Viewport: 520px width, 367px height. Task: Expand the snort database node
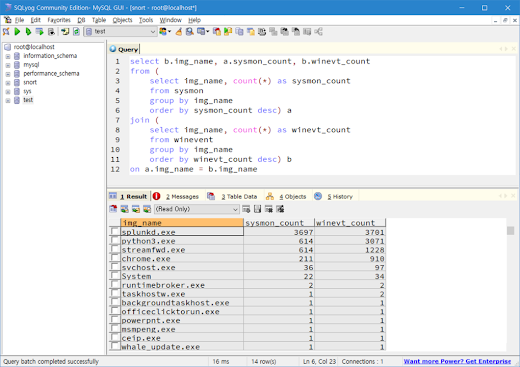[8, 83]
